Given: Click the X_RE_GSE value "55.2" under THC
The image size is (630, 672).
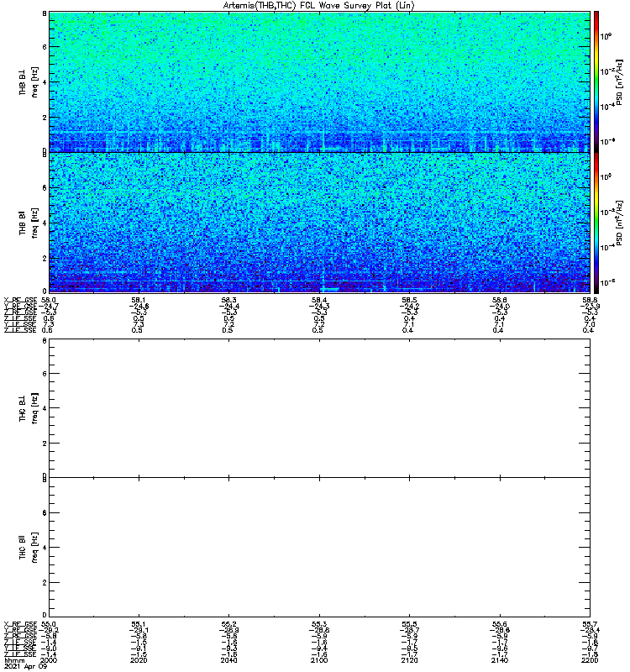Looking at the screenshot, I should [x=228, y=624].
